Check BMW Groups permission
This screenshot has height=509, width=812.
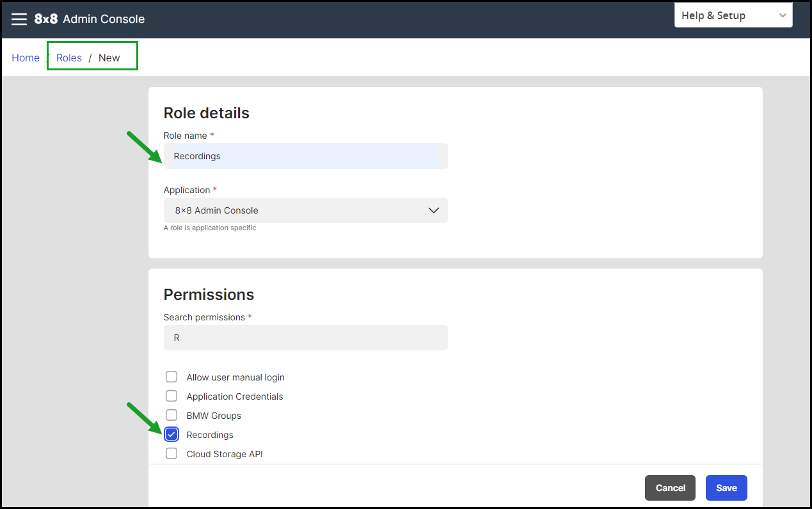click(171, 415)
